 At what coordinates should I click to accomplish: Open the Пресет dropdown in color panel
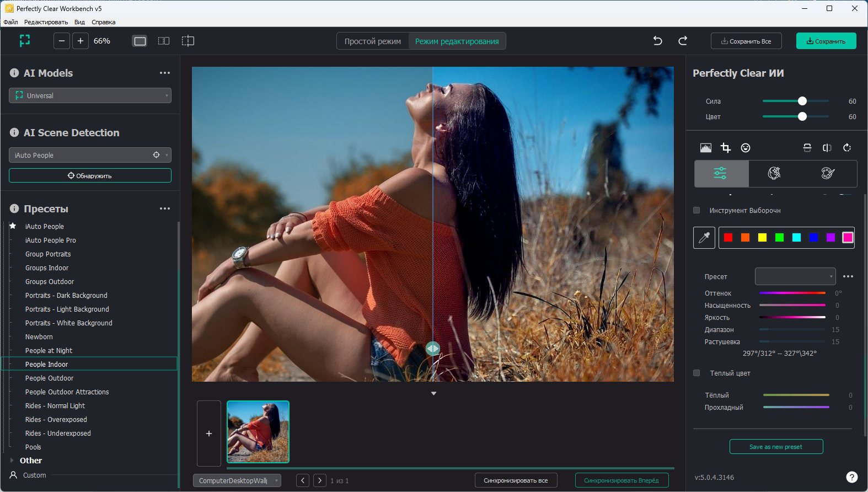(795, 276)
